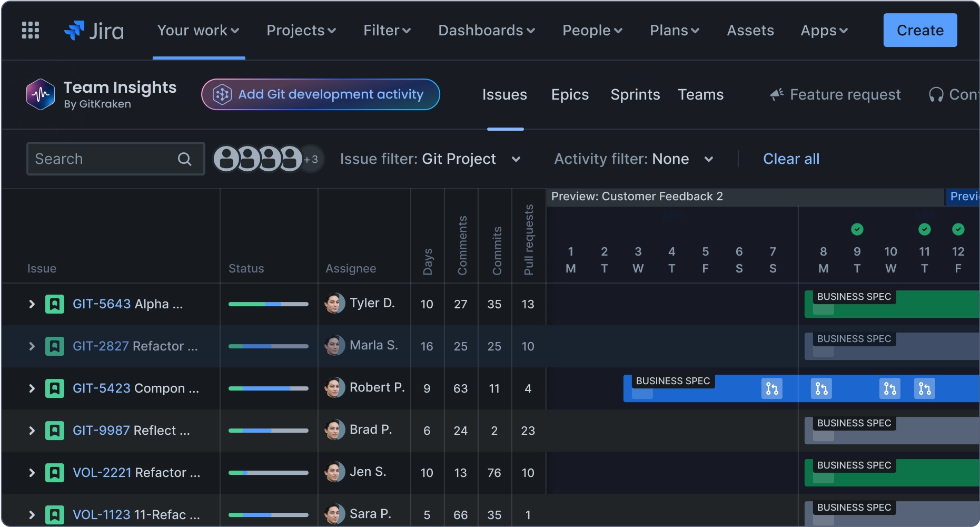The width and height of the screenshot is (980, 527).
Task: Switch to the Sprints tab
Action: (635, 94)
